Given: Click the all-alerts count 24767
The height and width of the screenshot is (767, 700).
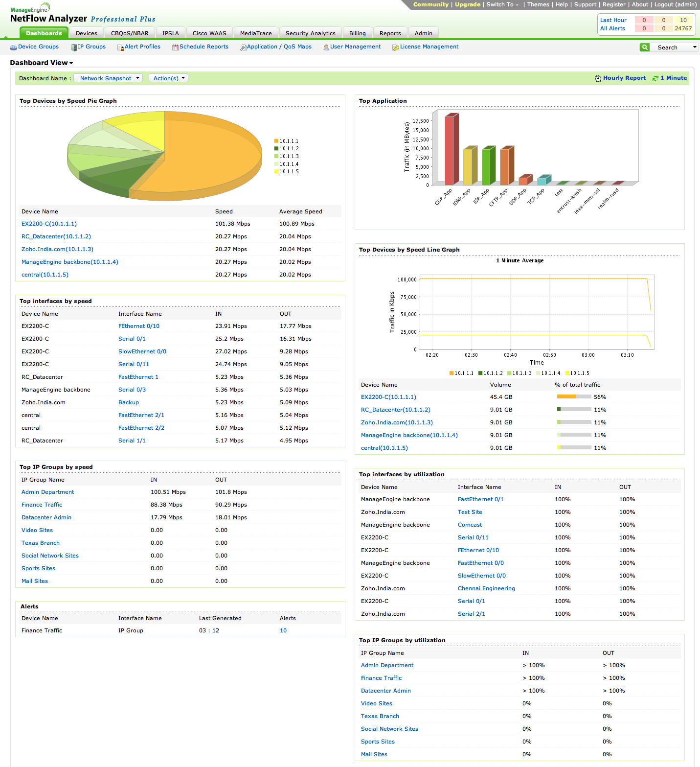Looking at the screenshot, I should [x=683, y=28].
